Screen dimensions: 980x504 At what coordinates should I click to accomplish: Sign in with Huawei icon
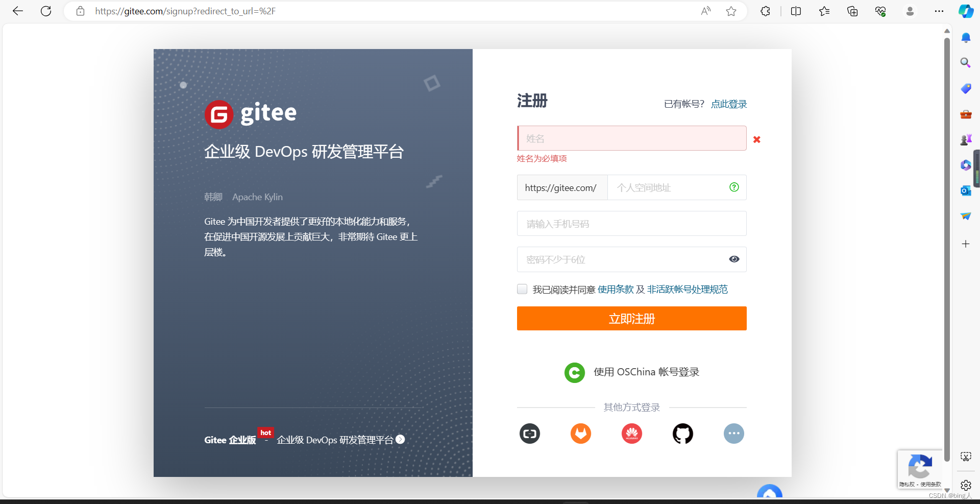(632, 434)
